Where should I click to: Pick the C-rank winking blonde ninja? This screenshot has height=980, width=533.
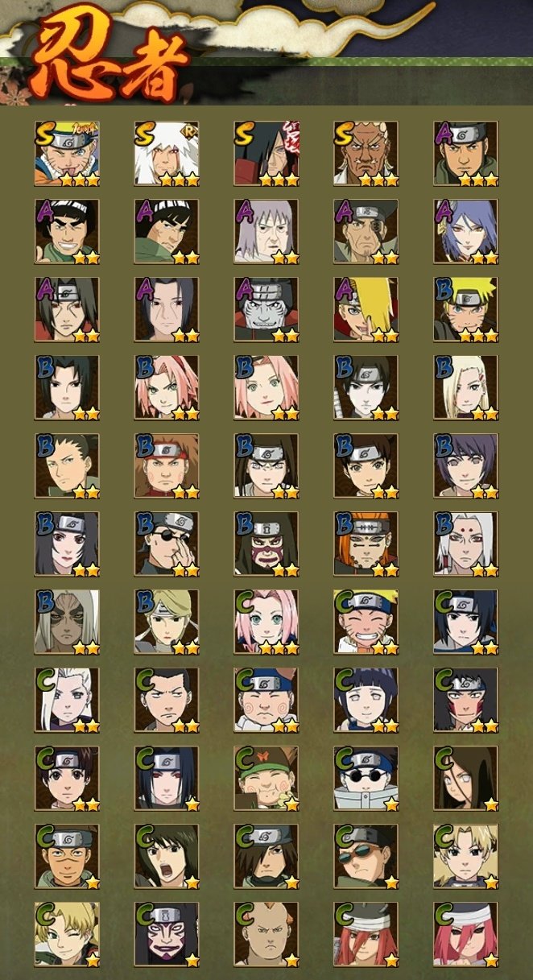[x=67, y=935]
